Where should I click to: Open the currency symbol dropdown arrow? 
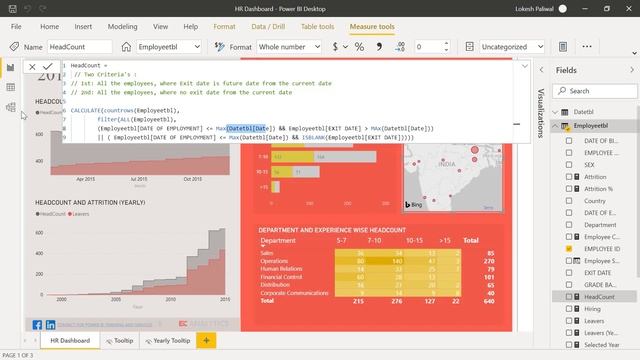345,47
